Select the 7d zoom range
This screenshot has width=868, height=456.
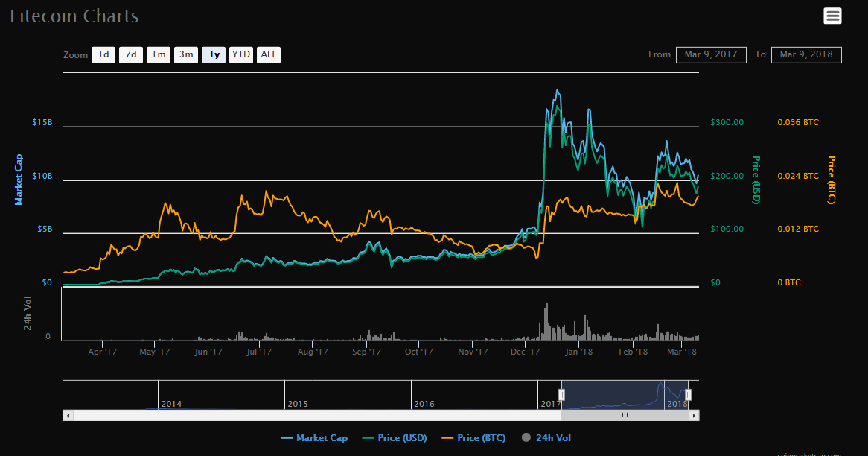(x=130, y=54)
